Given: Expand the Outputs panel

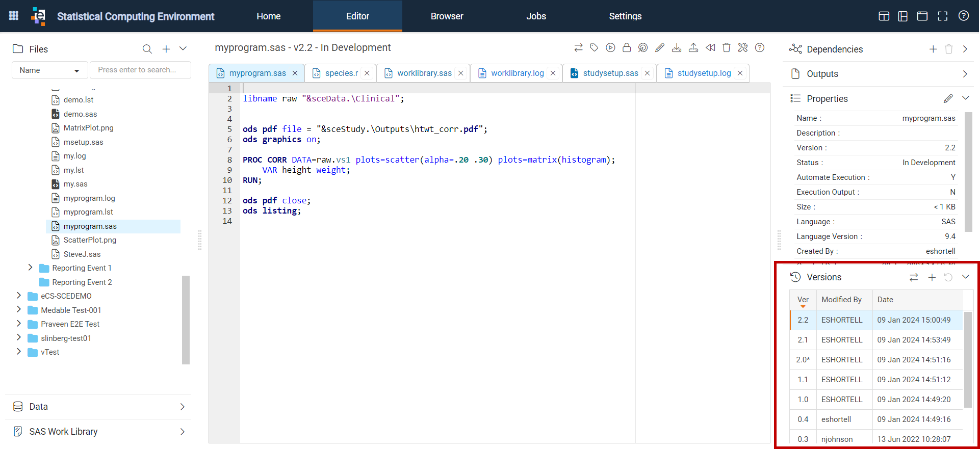Looking at the screenshot, I should pyautogui.click(x=965, y=74).
